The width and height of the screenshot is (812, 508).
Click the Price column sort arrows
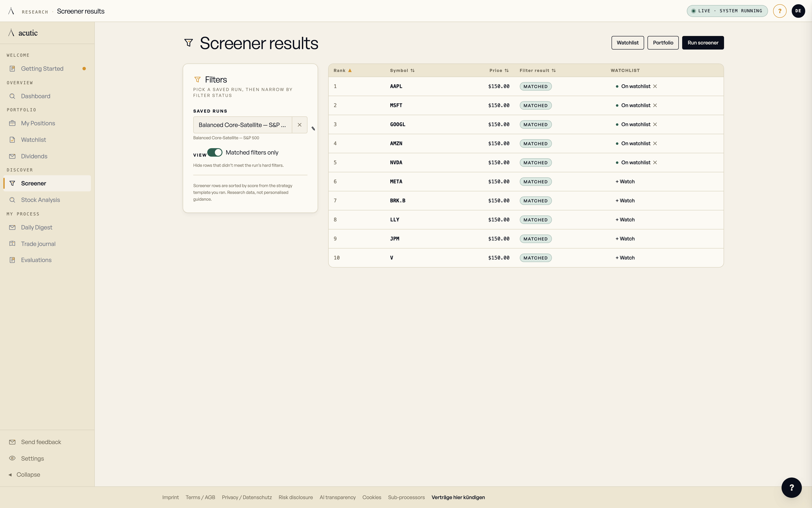(x=507, y=70)
